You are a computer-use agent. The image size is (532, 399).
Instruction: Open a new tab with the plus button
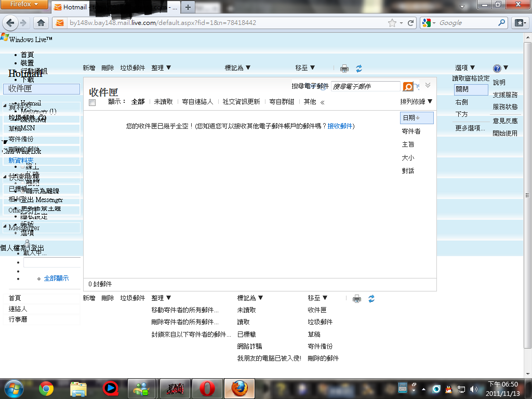(x=188, y=7)
